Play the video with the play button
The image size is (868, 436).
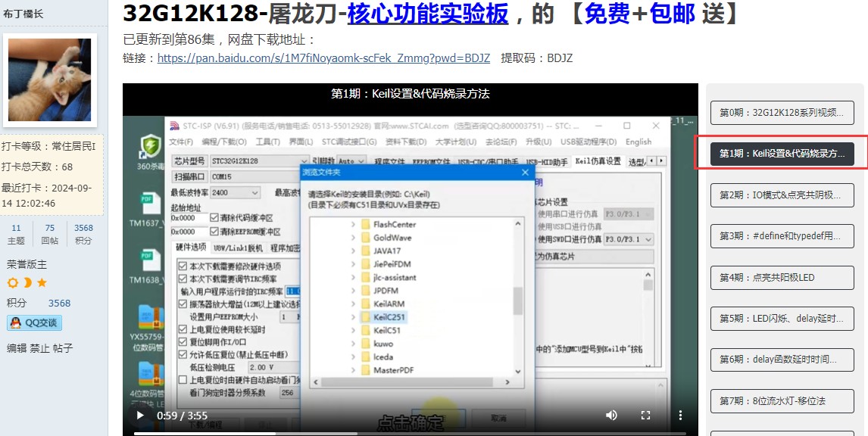coord(140,416)
